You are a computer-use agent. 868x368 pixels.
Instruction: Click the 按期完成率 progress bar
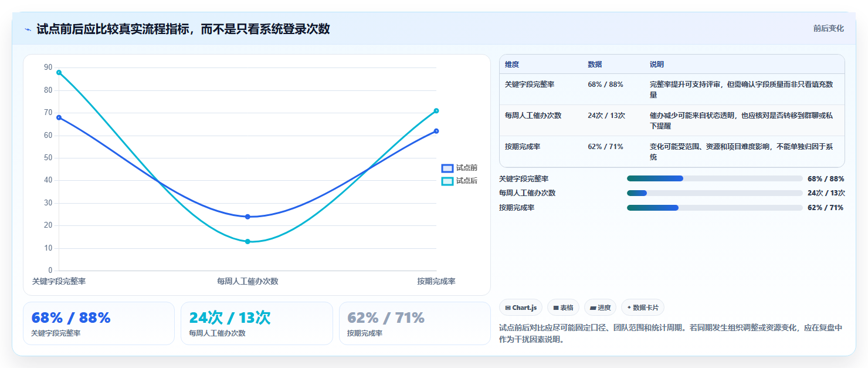714,208
